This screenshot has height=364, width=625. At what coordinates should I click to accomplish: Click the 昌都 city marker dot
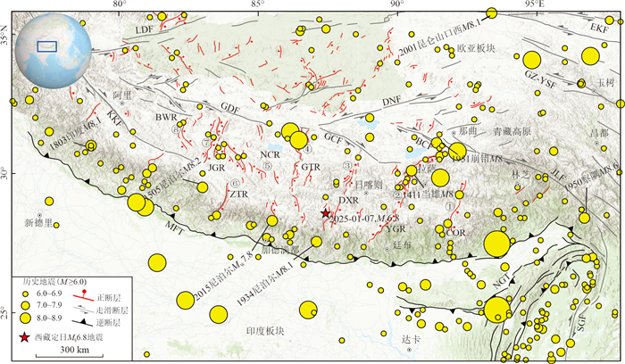click(x=596, y=143)
